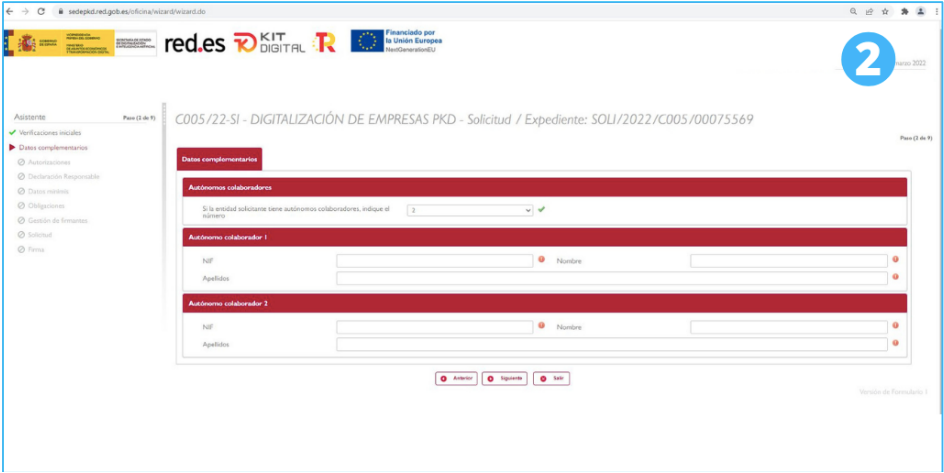Click the Siguiente button
This screenshot has width=944, height=473.
coord(505,379)
